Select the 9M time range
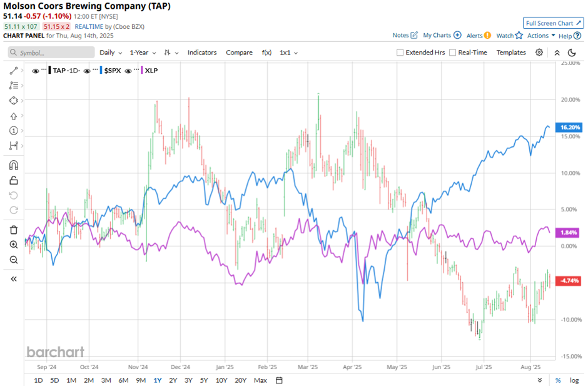Viewport: 588px width, 386px height. click(141, 380)
